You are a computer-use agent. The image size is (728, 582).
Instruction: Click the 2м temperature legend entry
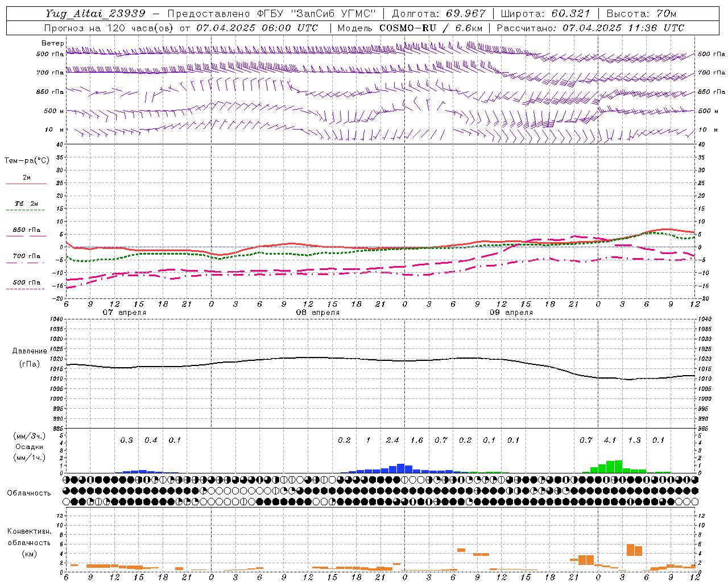pyautogui.click(x=27, y=178)
